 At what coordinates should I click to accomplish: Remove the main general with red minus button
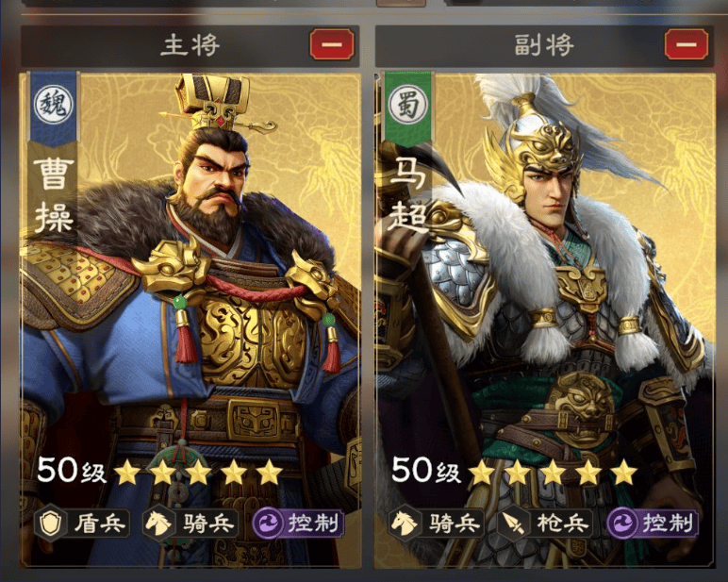coord(332,44)
